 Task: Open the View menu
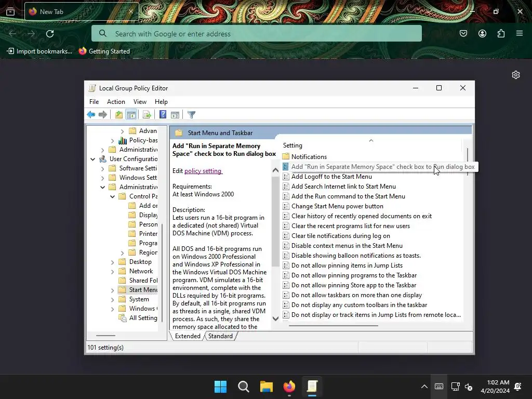[x=140, y=102]
